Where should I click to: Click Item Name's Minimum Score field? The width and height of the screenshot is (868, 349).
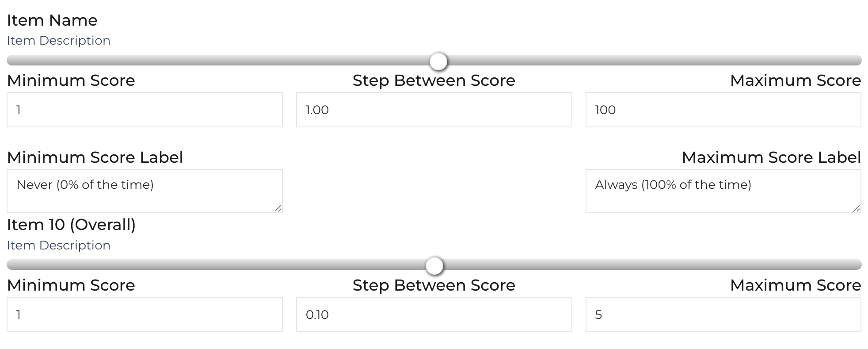145,110
